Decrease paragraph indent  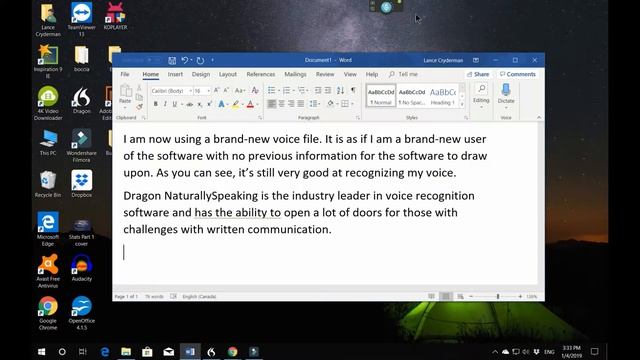(x=318, y=90)
